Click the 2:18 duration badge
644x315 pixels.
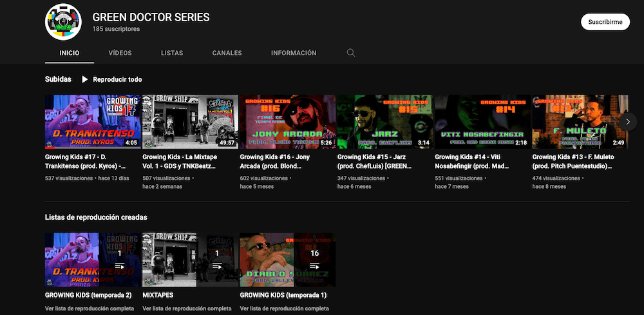point(521,143)
